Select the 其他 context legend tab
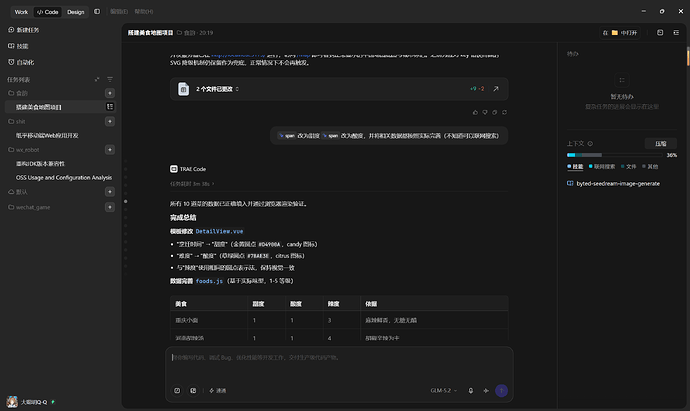690x411 pixels. point(650,167)
